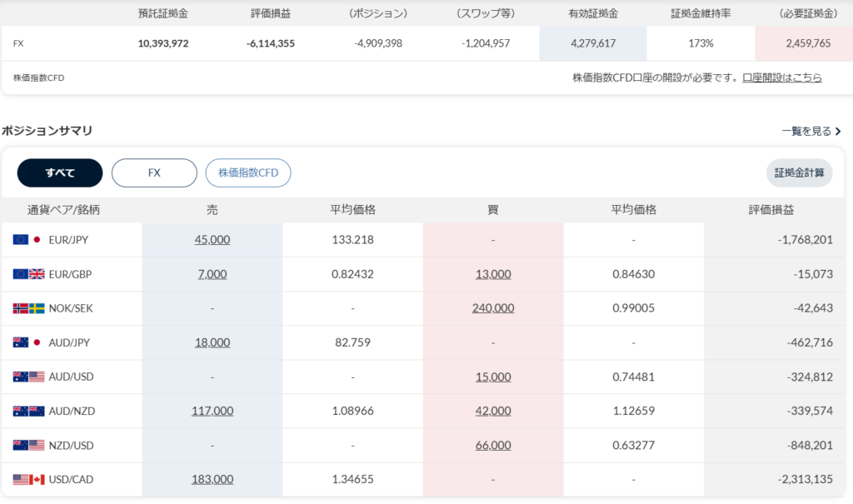Click the EUR/JPY currency pair flag icon
The image size is (853, 504).
28,240
